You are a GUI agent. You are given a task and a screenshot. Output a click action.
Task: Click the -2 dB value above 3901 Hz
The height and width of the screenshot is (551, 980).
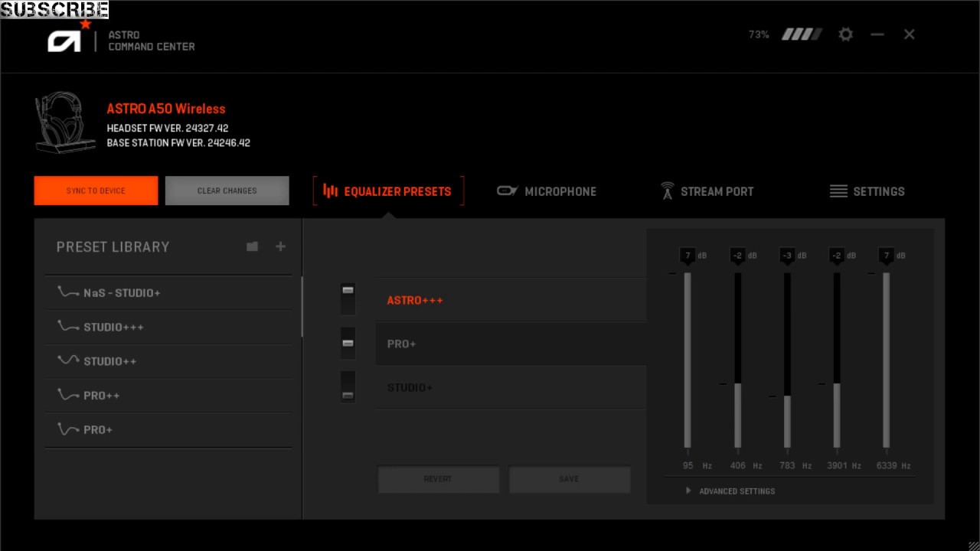tap(837, 256)
